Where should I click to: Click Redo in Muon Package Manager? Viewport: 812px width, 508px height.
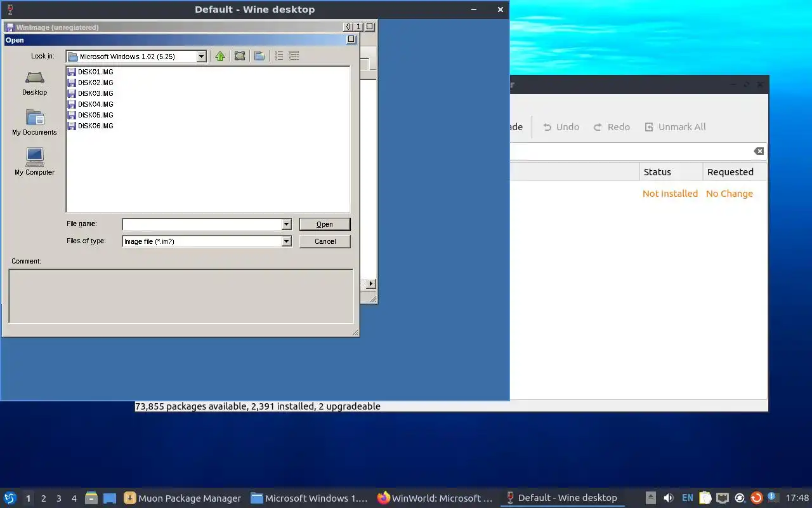point(612,127)
